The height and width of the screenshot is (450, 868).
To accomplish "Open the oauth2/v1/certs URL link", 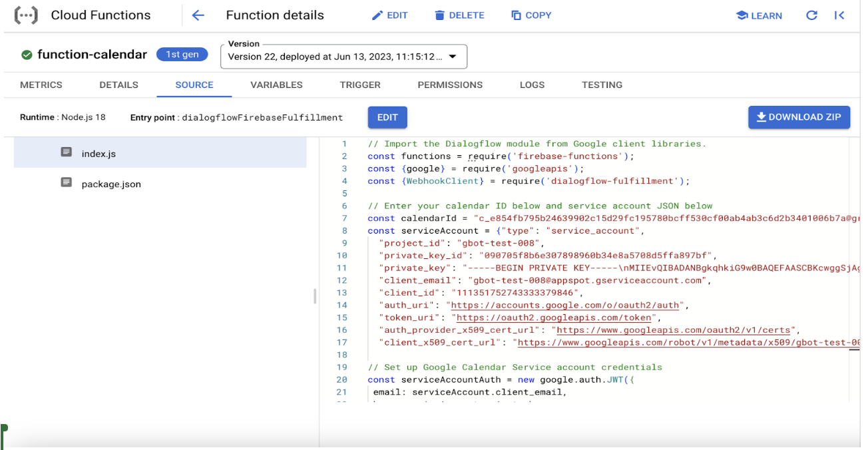I will tap(674, 330).
